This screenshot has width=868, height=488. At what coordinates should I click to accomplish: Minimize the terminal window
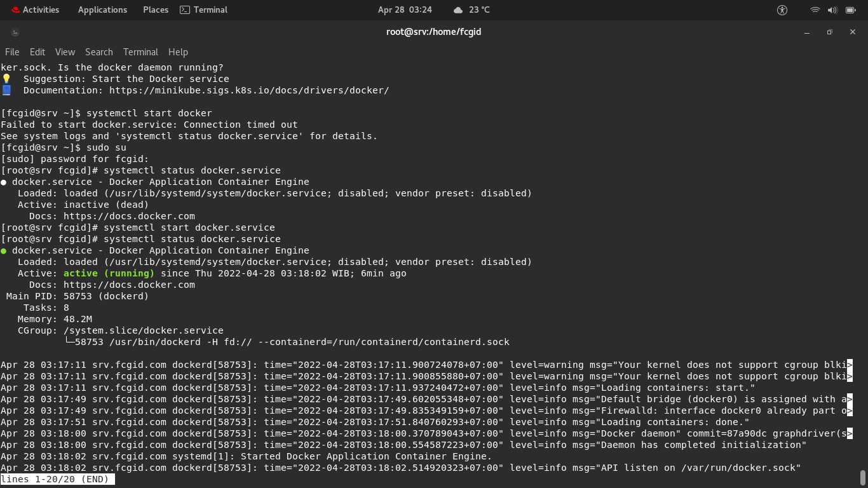pos(807,32)
